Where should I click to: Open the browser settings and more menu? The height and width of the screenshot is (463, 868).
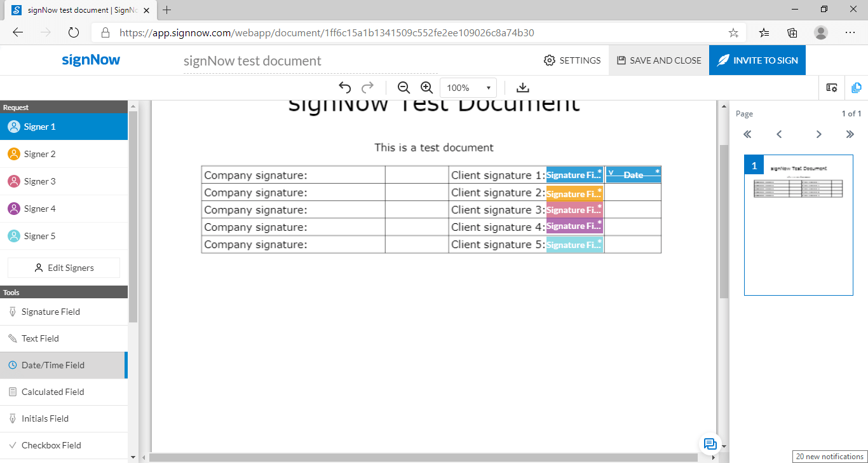click(x=850, y=32)
